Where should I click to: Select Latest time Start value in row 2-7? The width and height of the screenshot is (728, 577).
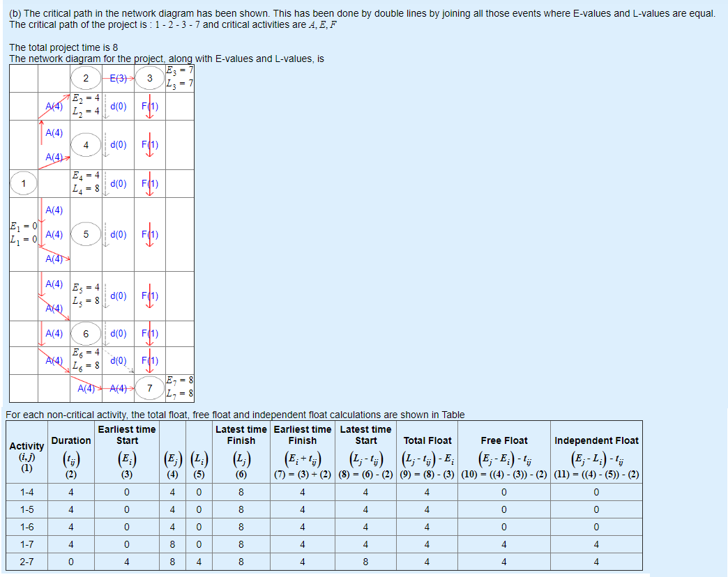tap(365, 562)
